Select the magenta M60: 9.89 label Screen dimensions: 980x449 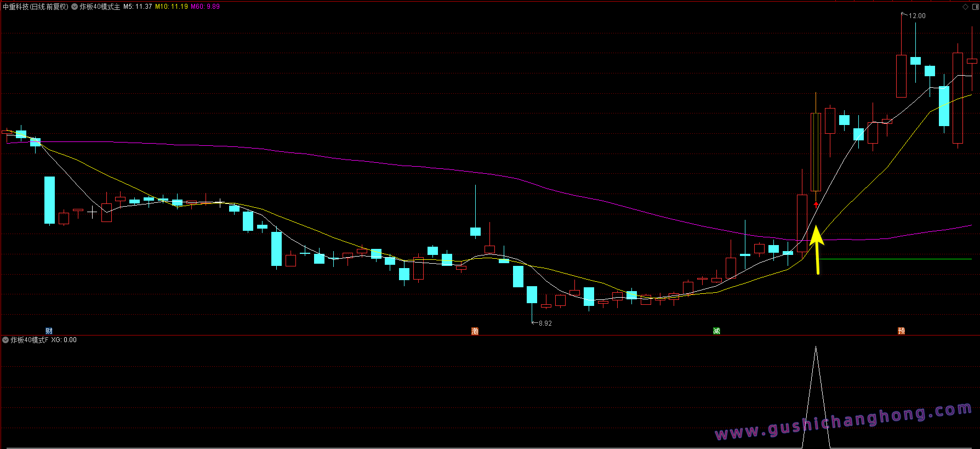coord(205,7)
